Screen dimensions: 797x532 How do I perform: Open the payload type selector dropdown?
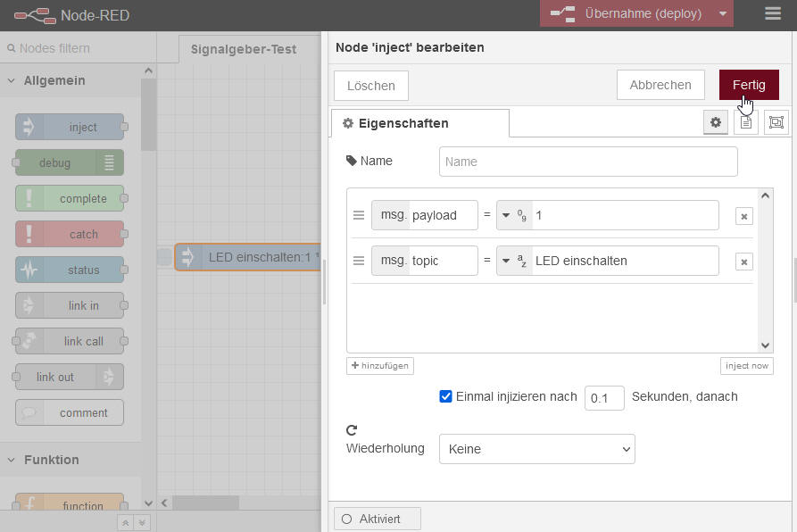point(514,215)
